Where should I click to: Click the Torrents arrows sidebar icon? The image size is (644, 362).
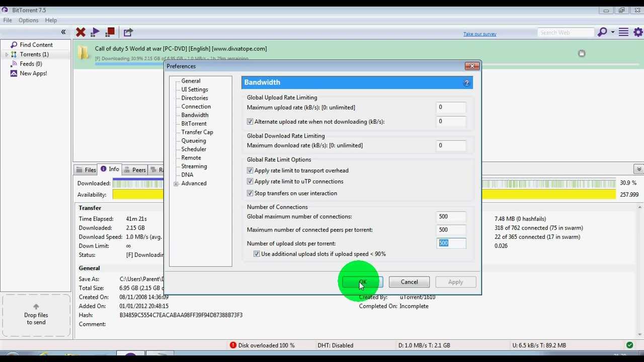[14, 54]
